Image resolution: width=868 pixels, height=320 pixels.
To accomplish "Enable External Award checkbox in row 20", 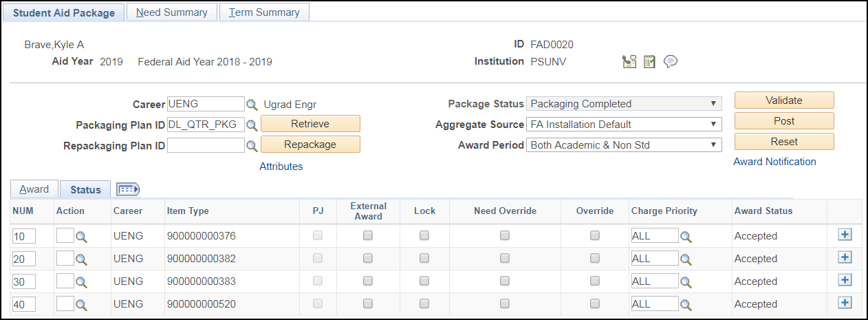I will 368,258.
